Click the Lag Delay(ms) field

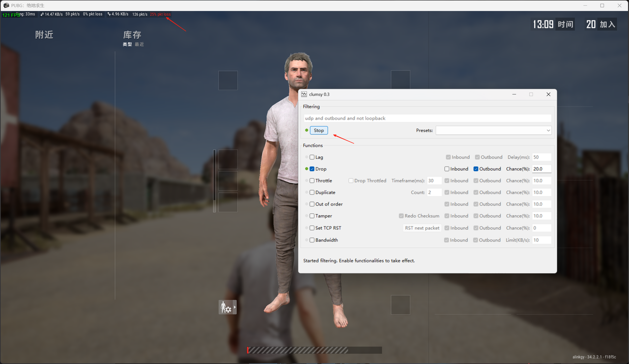click(x=542, y=157)
